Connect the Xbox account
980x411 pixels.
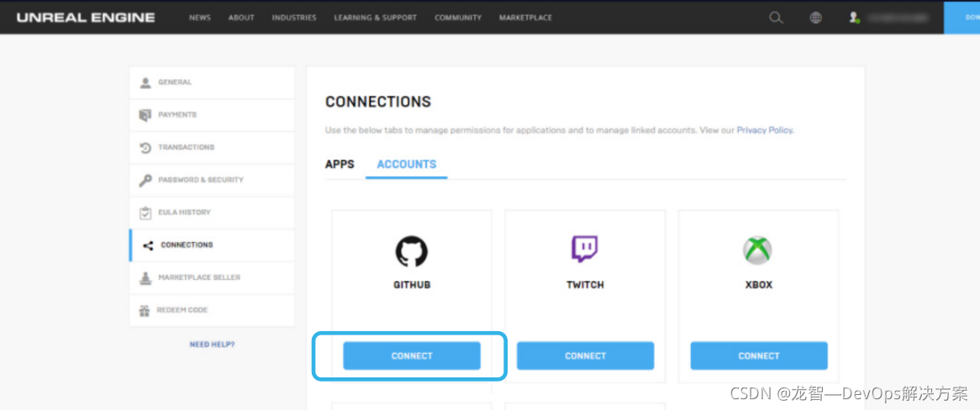(x=759, y=356)
